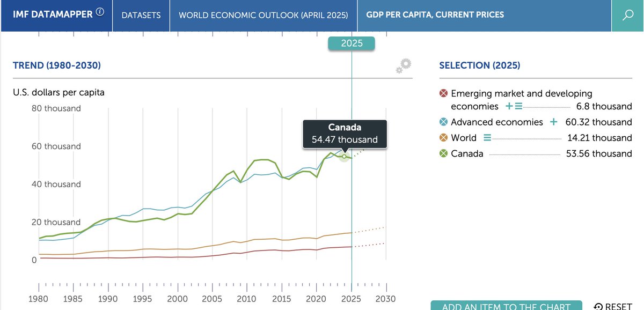The height and width of the screenshot is (310, 644).
Task: Select World Economic Outlook (April 2025) tab
Action: click(x=264, y=15)
